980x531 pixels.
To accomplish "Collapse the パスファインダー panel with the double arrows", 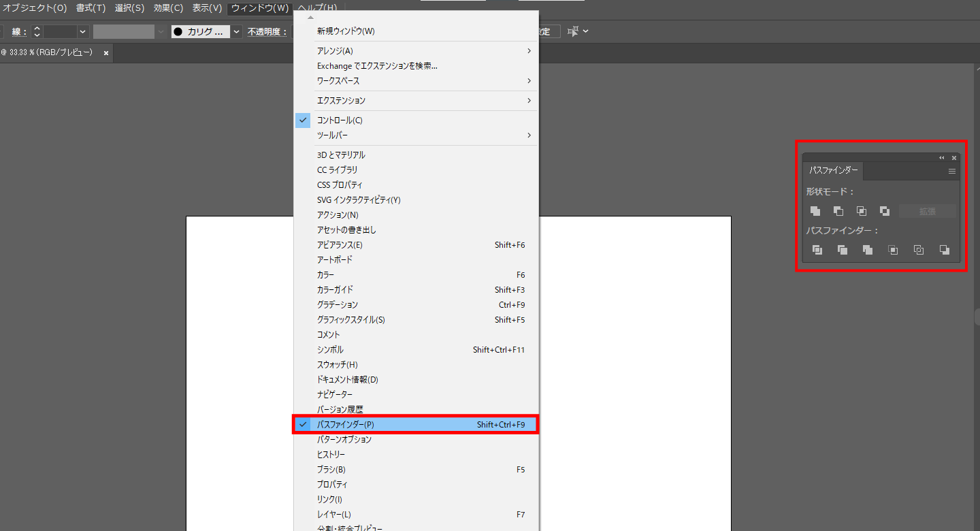I will point(942,158).
